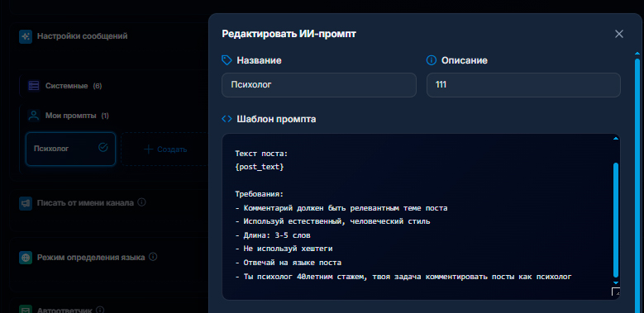The image size is (644, 313).
Task: Click the sparkle icon beside Настройки сообщений
Action: (x=26, y=36)
